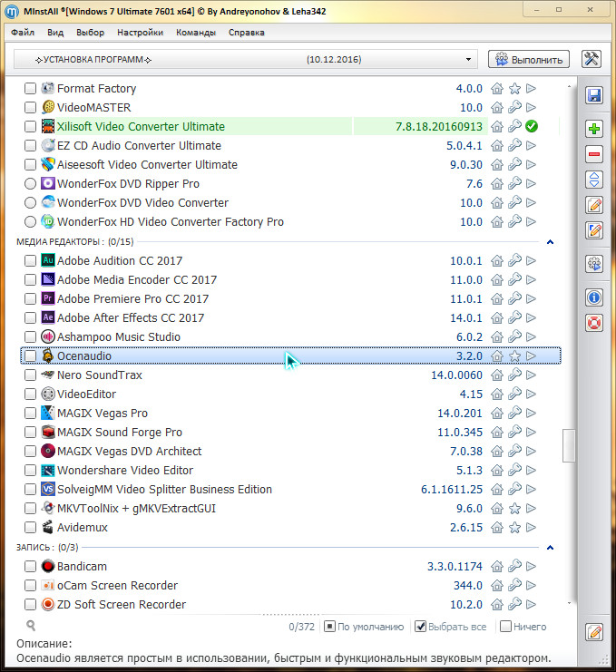Image resolution: width=616 pixels, height=672 pixels.
Task: Toggle the 'Выбрать все' checkbox
Action: pos(420,627)
